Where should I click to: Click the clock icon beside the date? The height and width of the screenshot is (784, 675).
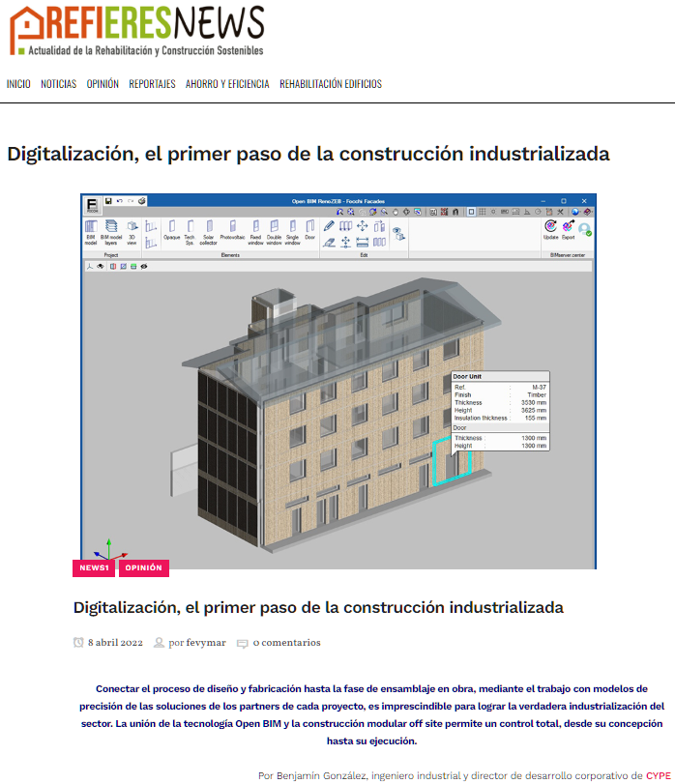(78, 643)
